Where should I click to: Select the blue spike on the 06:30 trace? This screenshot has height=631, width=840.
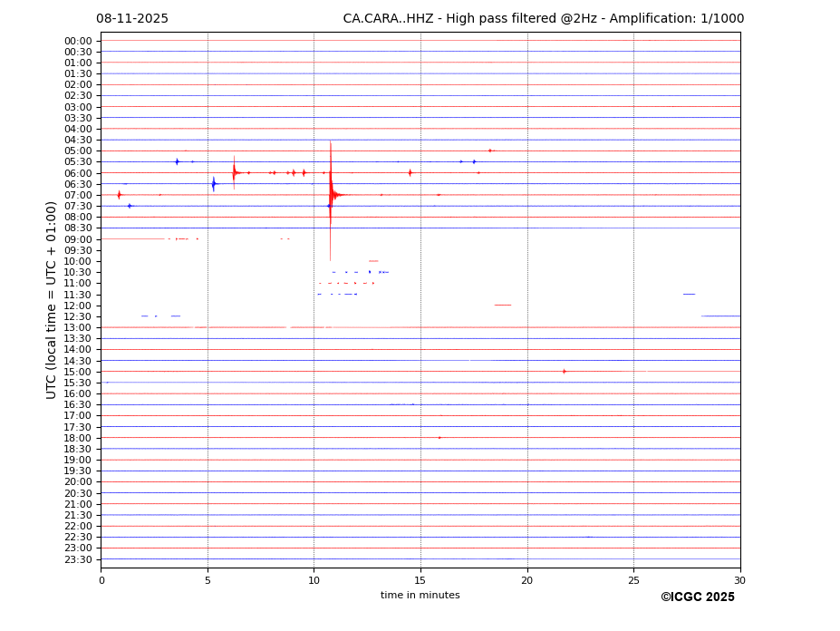coord(214,184)
